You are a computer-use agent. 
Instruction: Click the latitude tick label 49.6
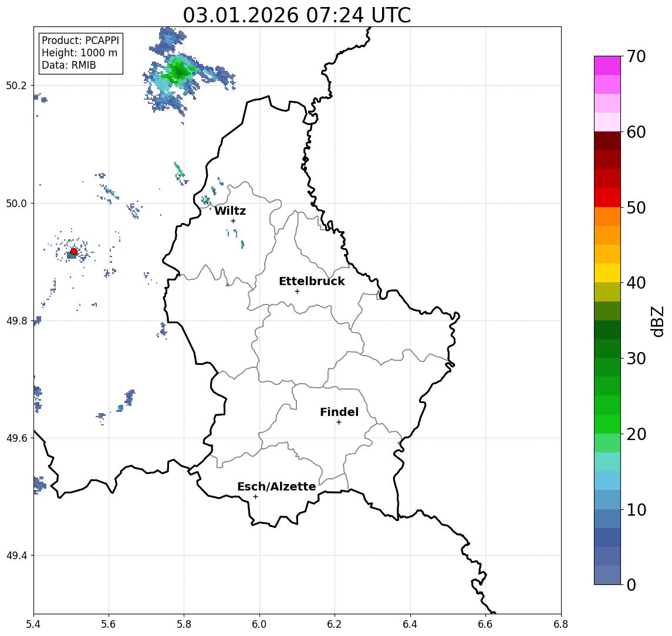click(x=16, y=438)
